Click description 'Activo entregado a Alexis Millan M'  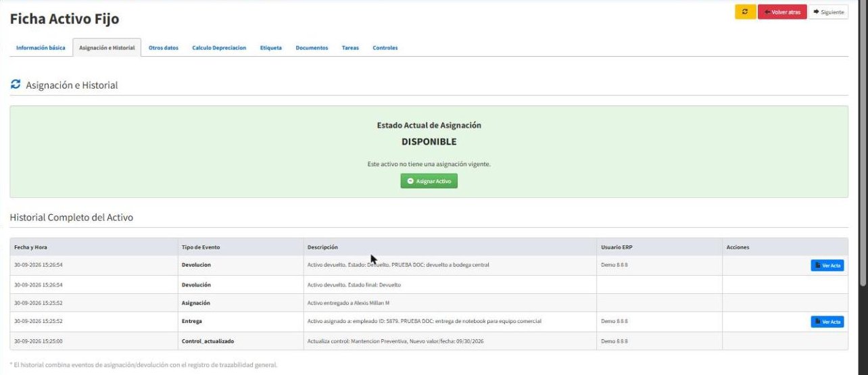[348, 303]
